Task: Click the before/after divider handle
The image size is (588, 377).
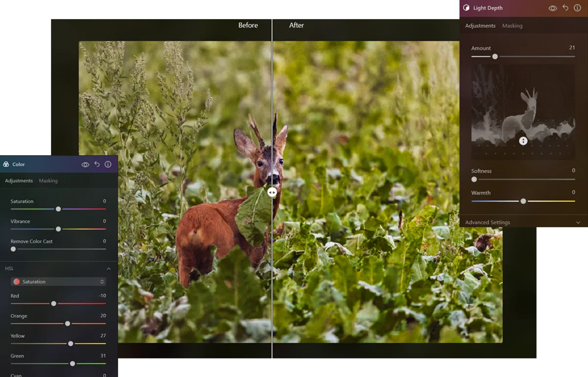Action: (x=272, y=192)
